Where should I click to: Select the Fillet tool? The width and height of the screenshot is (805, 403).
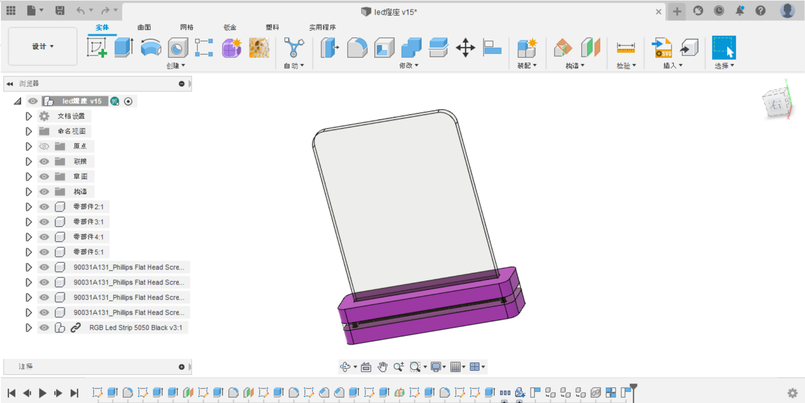[x=357, y=47]
